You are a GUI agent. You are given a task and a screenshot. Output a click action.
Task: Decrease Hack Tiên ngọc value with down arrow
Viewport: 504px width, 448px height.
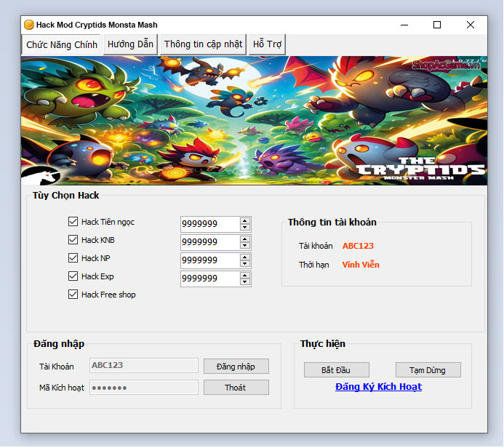click(245, 227)
